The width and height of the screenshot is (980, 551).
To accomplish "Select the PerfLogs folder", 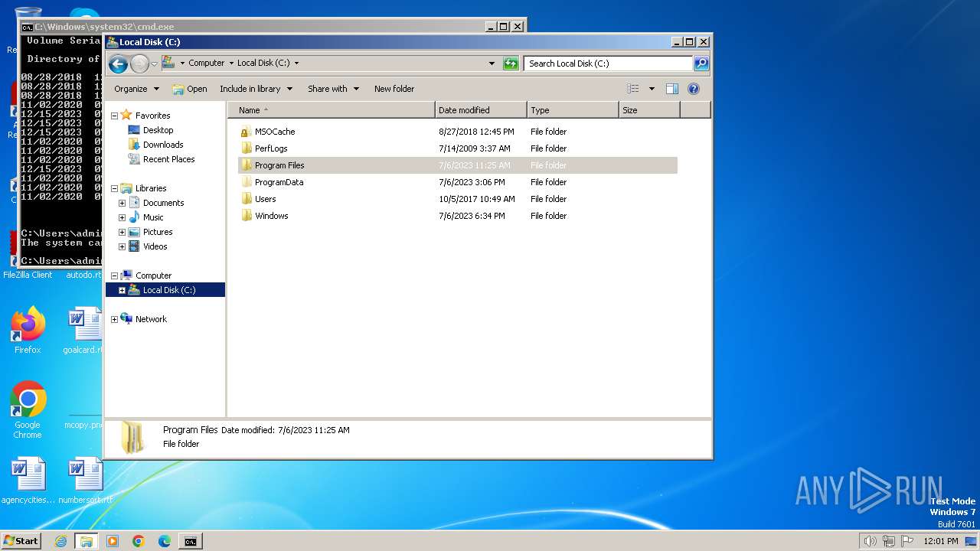I will click(271, 148).
